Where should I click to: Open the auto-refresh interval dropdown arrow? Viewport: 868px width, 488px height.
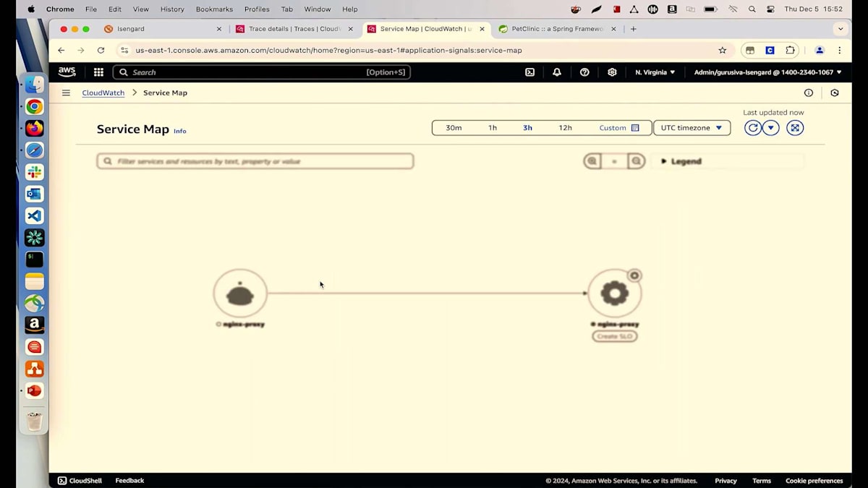coord(770,128)
